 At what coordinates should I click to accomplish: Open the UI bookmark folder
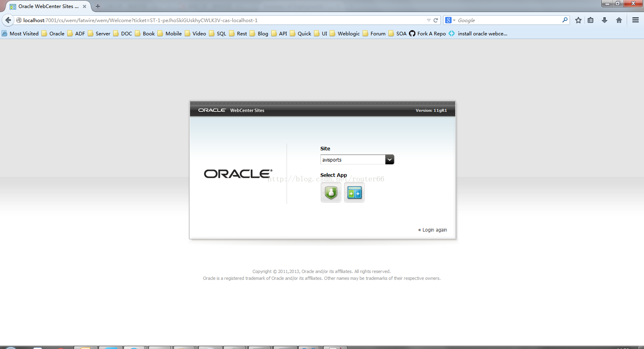tap(320, 33)
